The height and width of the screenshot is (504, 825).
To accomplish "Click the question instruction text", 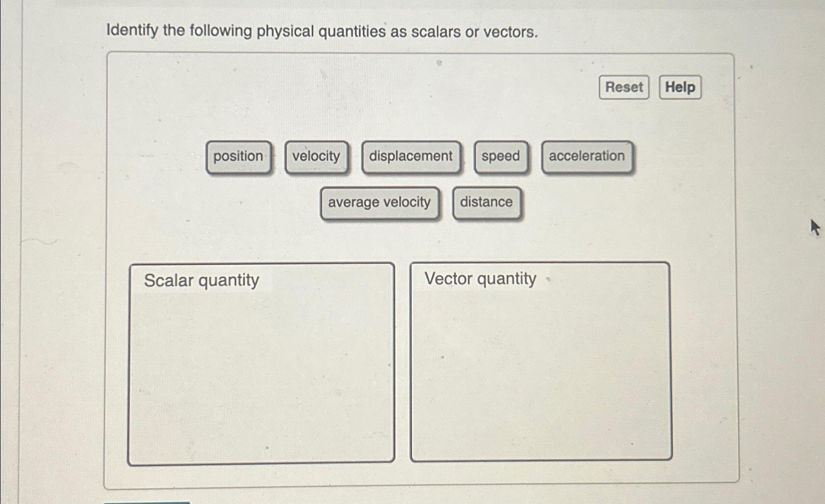I will tap(321, 31).
